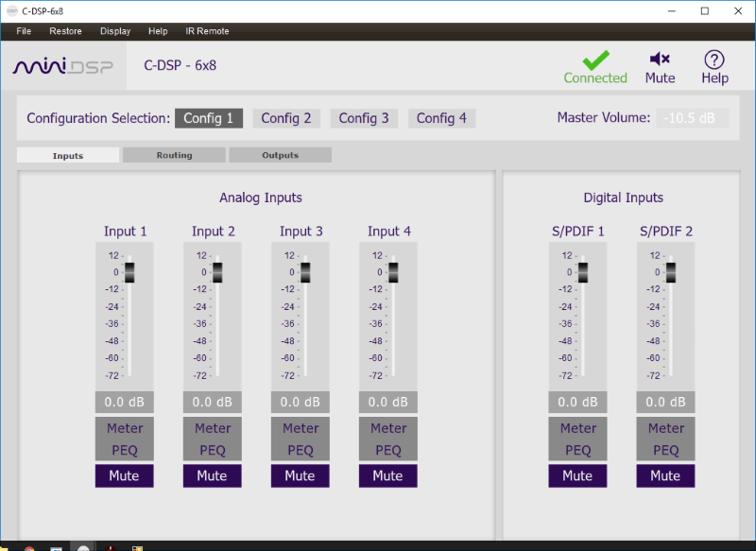Open PEQ settings for Input 4
Screen dimensions: 756x551
(388, 450)
